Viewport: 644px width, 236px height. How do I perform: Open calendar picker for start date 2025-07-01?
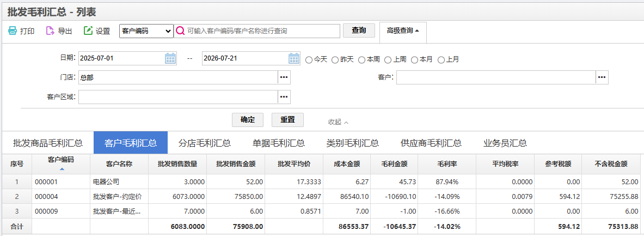(x=170, y=59)
